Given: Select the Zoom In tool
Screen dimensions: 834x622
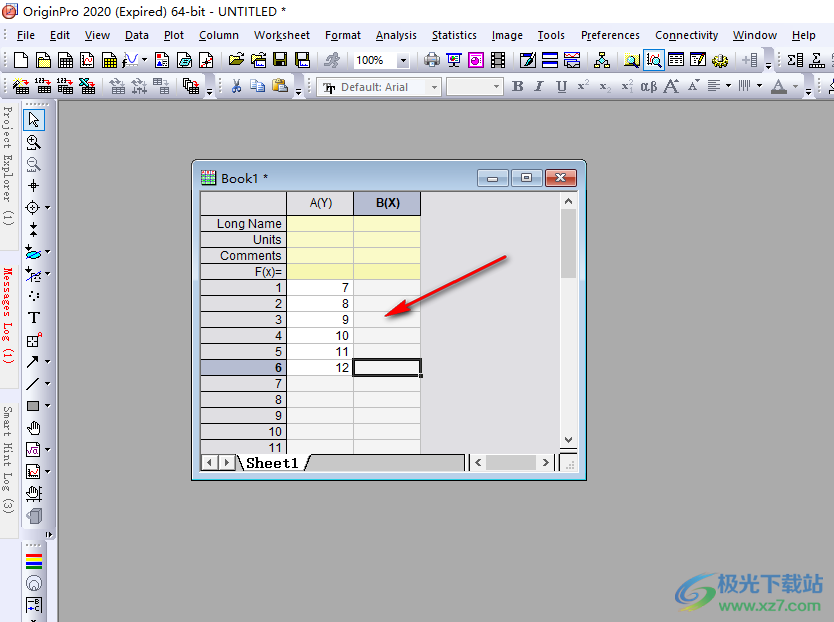Looking at the screenshot, I should click(x=34, y=142).
